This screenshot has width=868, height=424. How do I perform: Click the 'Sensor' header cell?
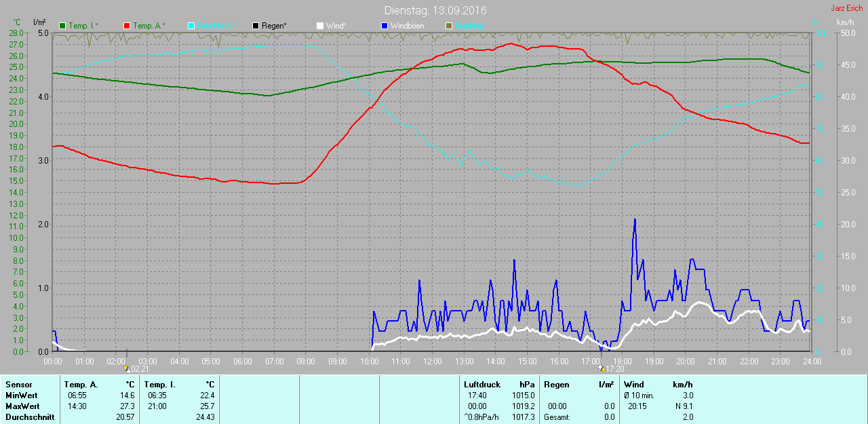click(x=18, y=385)
